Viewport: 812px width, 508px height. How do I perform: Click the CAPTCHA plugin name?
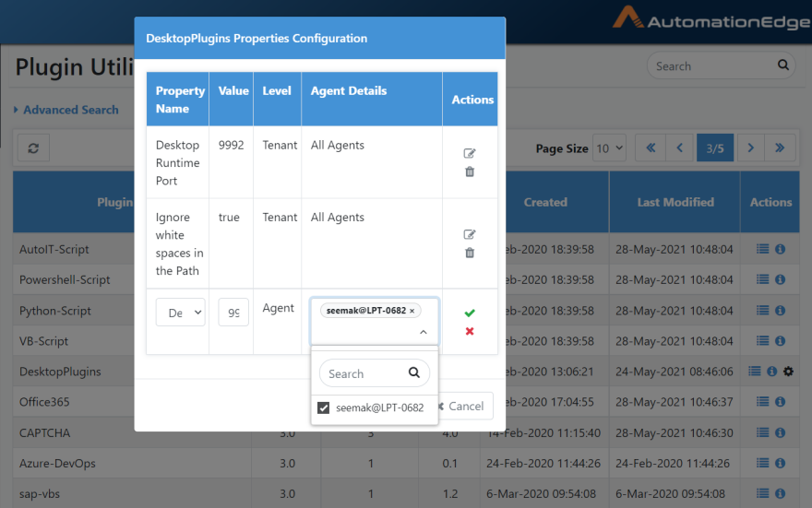pyautogui.click(x=44, y=433)
